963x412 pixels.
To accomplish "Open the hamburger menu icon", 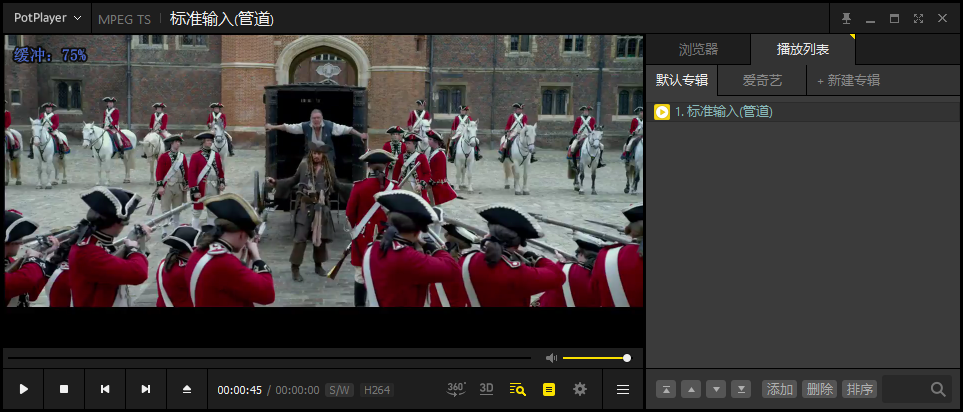I will (623, 389).
